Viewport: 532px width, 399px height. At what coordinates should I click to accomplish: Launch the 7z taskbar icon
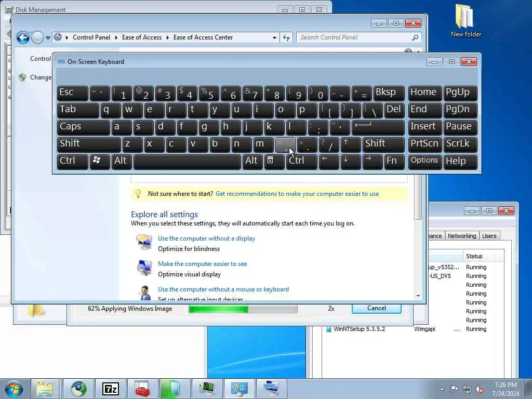110,389
